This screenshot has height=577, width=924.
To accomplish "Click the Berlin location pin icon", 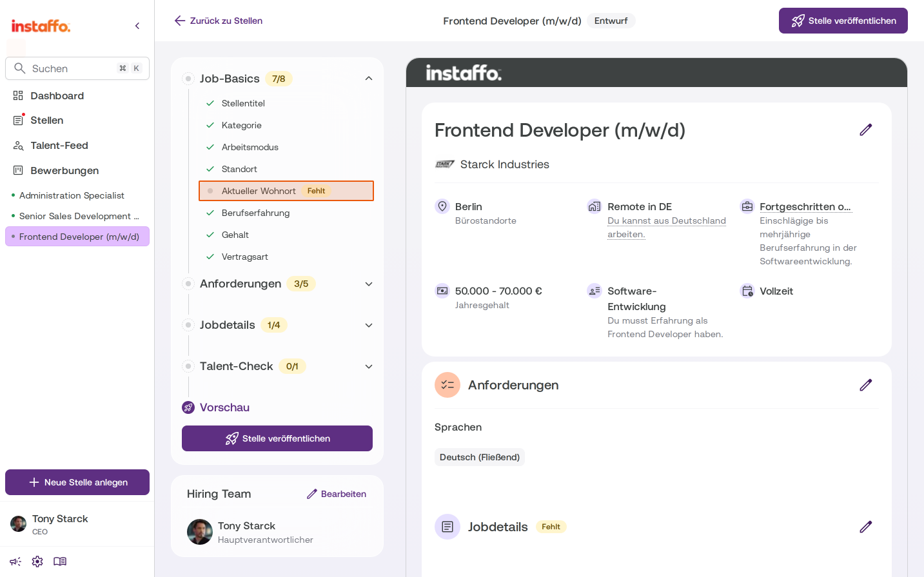I will point(442,206).
